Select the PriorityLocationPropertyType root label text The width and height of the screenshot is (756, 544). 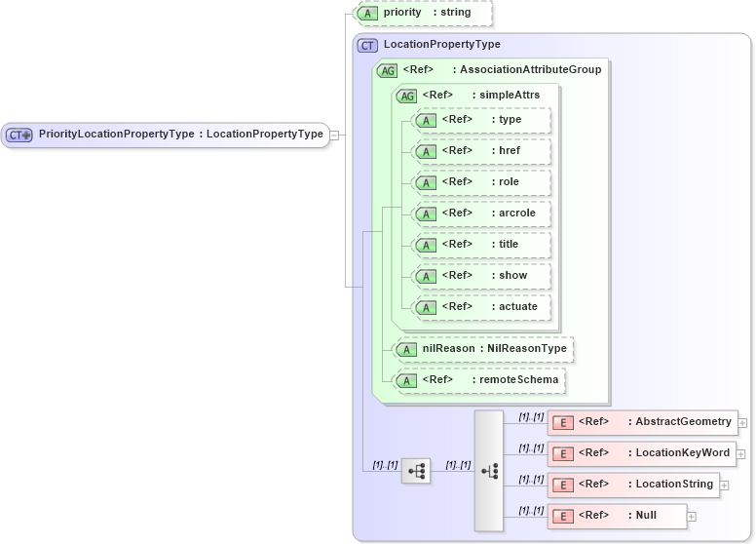(181, 134)
